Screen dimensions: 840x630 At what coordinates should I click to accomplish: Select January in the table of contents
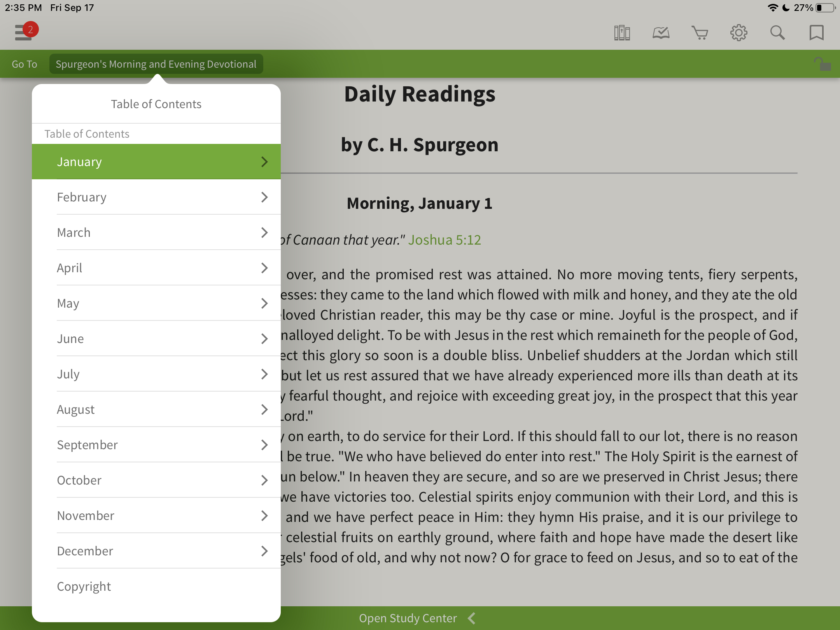coord(156,162)
